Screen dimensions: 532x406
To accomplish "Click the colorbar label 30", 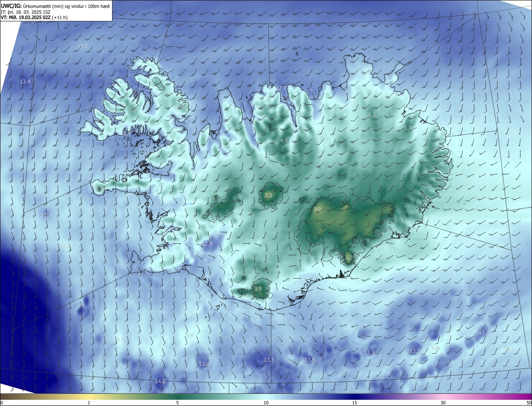I will click(x=443, y=403).
